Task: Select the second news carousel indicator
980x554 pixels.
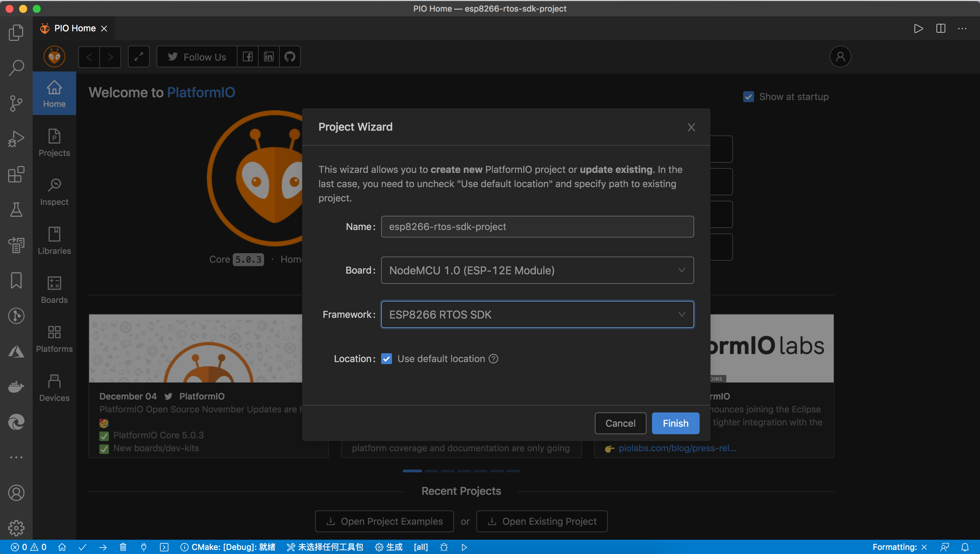Action: point(431,471)
